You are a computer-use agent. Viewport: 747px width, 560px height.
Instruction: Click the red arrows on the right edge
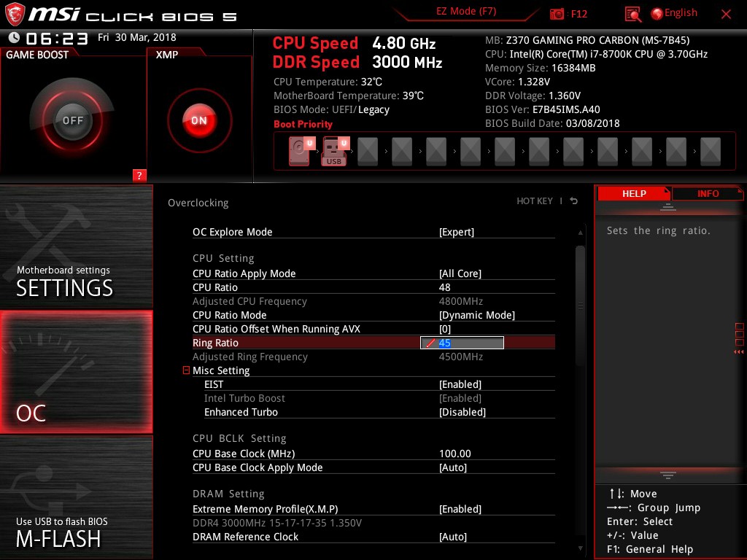click(x=738, y=352)
